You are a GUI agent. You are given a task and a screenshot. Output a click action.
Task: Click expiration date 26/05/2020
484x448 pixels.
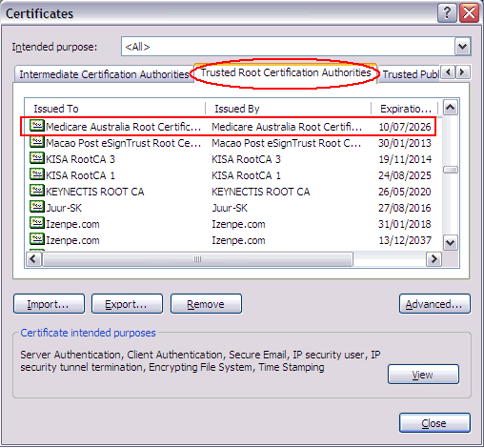tap(405, 192)
